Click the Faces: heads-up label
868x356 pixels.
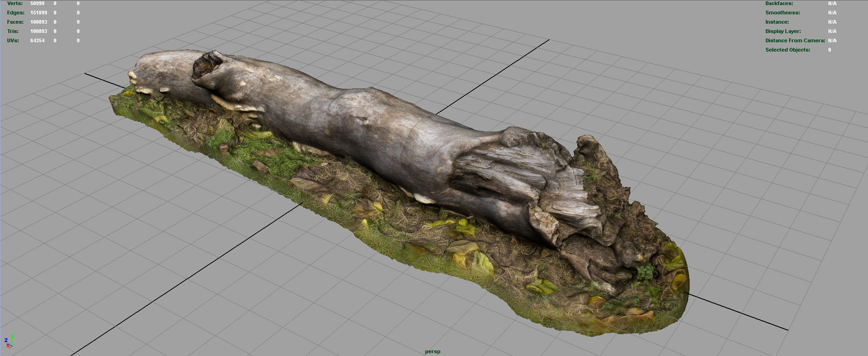15,22
